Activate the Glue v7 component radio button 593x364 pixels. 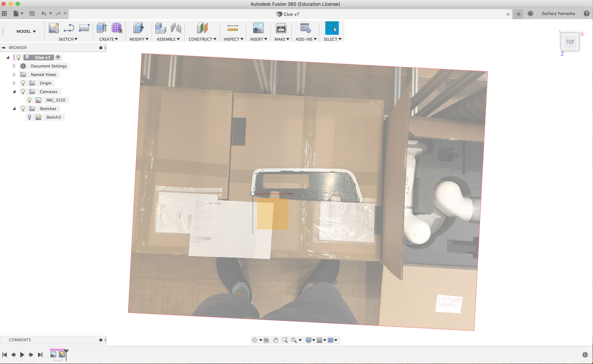[x=58, y=57]
